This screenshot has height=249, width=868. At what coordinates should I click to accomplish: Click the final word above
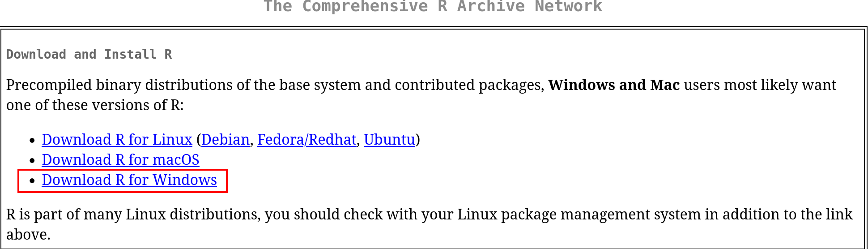(28, 235)
